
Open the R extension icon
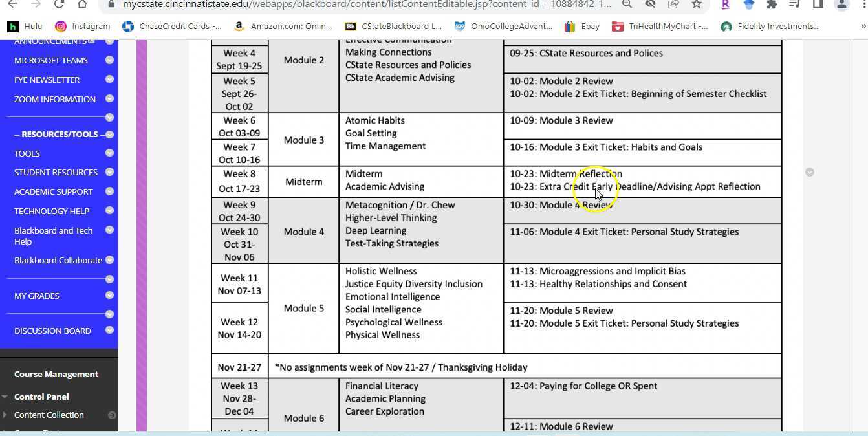[x=725, y=5]
